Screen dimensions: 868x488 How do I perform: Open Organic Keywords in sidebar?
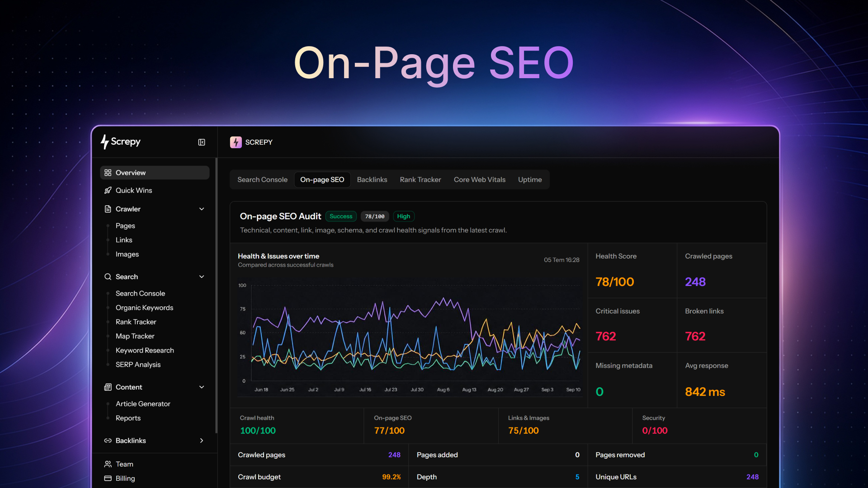144,308
